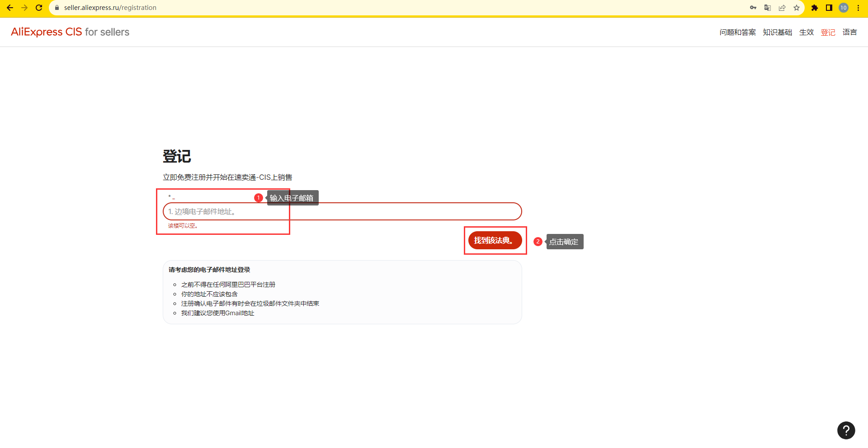868x448 pixels.
Task: Click the Chrome profile avatar
Action: coord(844,8)
